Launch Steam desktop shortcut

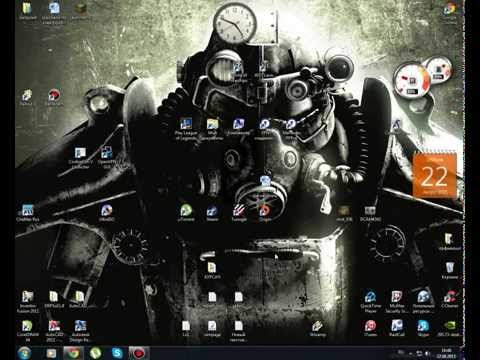[212, 213]
